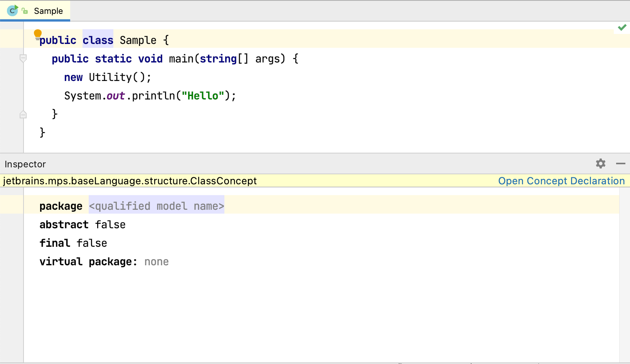The height and width of the screenshot is (364, 630).
Task: Click the green inspections checkmark indicator
Action: (622, 27)
